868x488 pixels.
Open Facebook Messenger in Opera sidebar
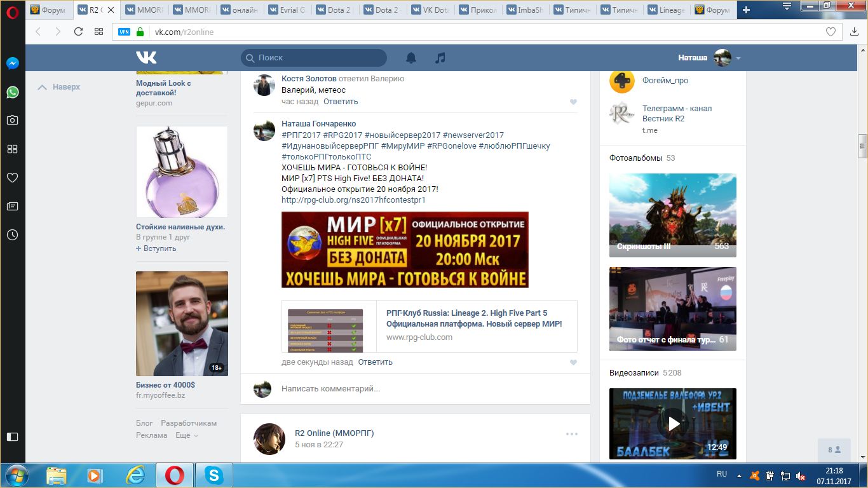click(x=12, y=64)
